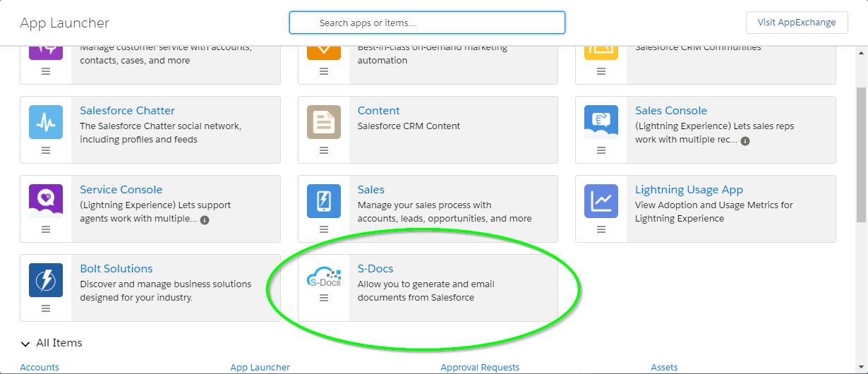
Task: Open the Service Console app icon
Action: 46,201
